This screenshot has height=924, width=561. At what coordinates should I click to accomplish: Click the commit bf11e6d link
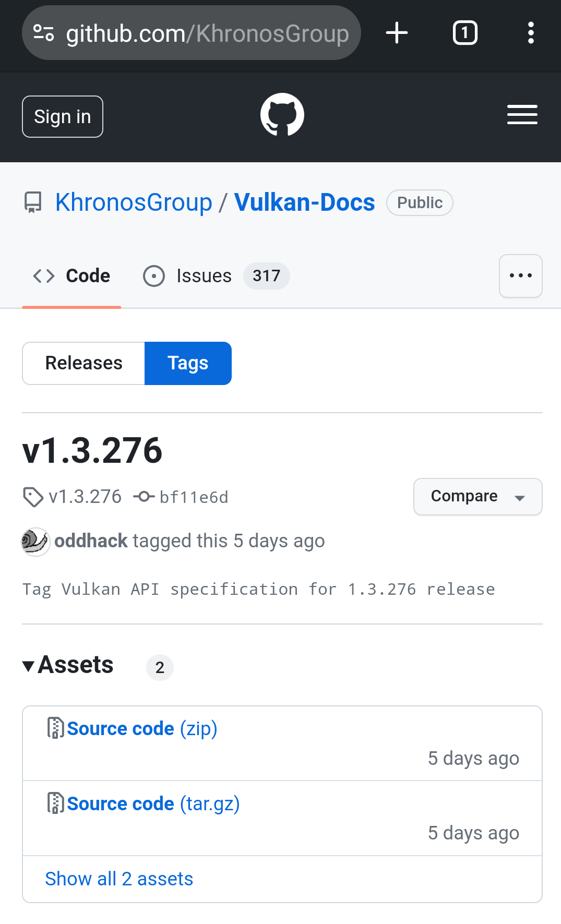coord(194,497)
